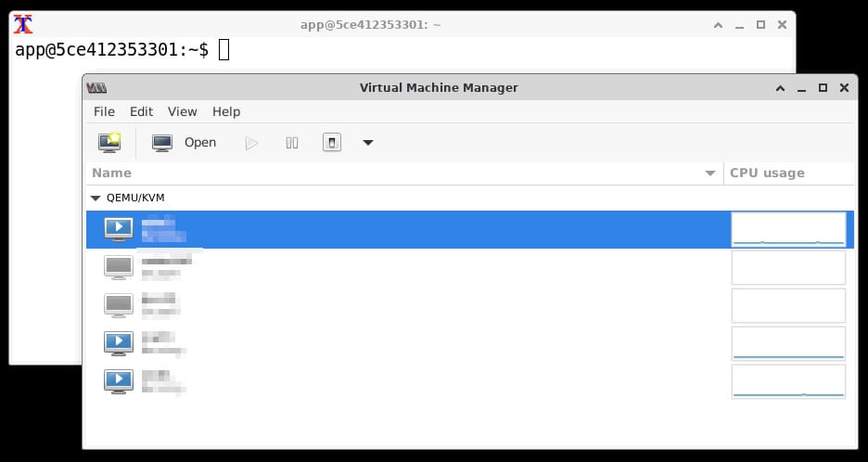Close the terminal window

point(782,24)
